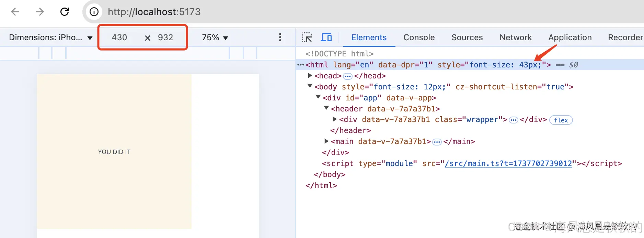
Task: Select the <!DOCTYPE html> line
Action: pos(340,54)
